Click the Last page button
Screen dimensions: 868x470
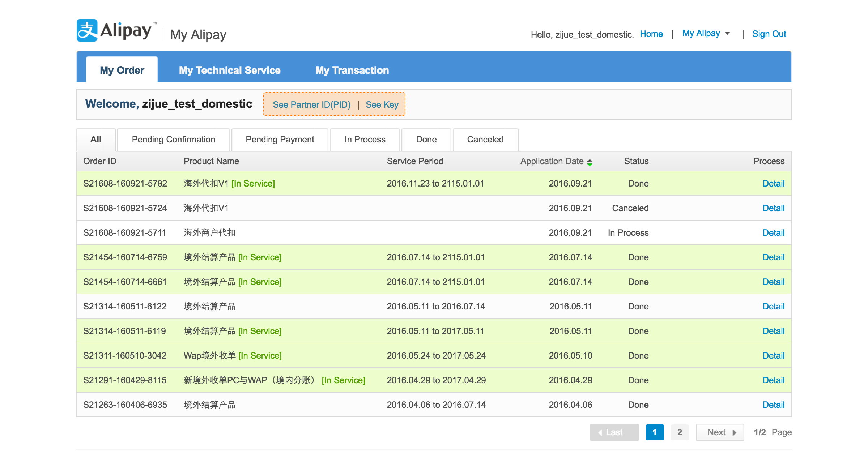coord(614,432)
